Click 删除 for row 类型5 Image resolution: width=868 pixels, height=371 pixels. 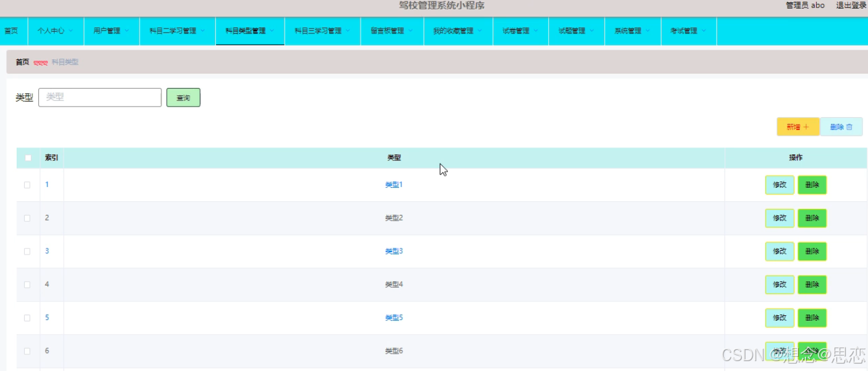click(x=812, y=318)
